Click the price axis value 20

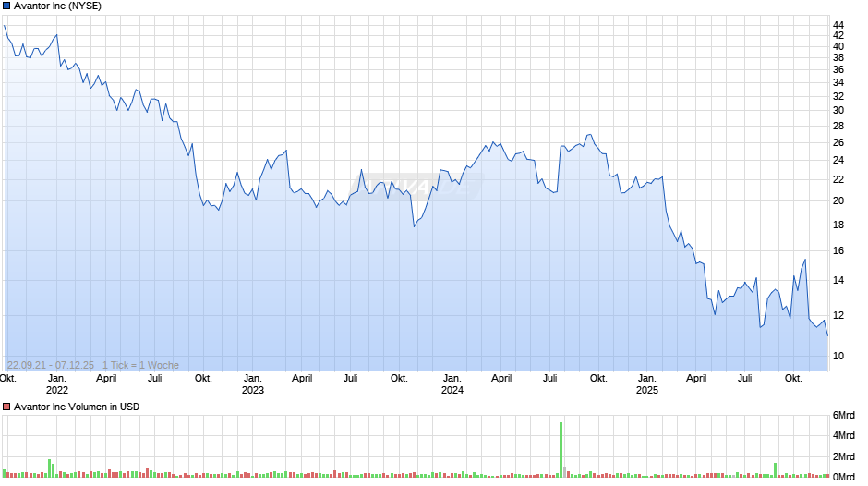[x=838, y=200]
